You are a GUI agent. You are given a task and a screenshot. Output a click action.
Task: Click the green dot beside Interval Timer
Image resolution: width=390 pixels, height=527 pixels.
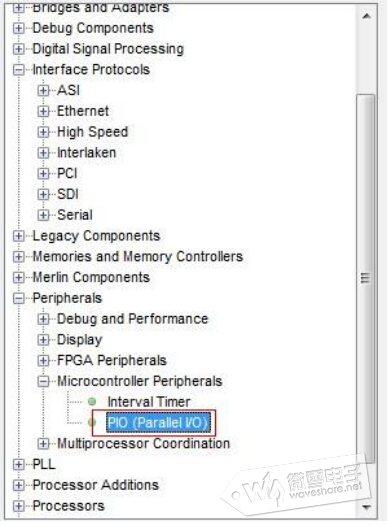pos(92,401)
